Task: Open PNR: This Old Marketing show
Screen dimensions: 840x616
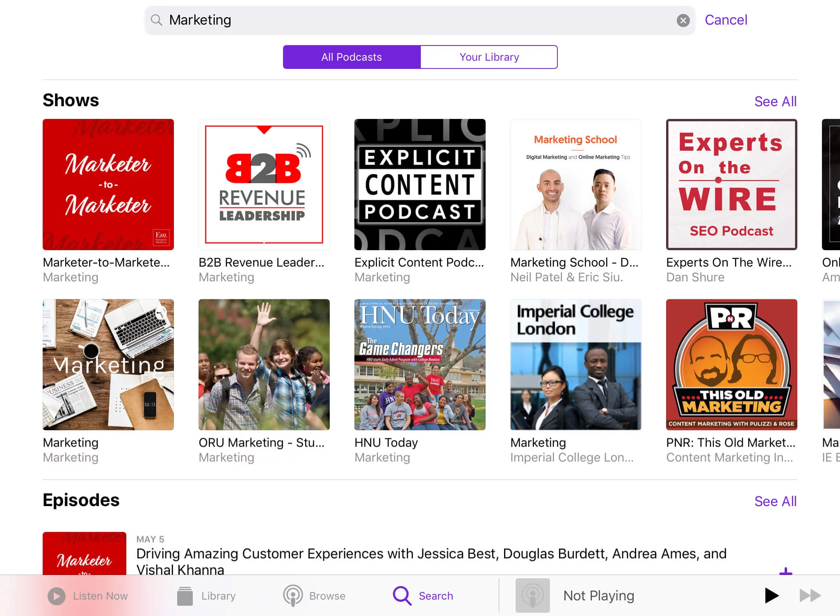Action: [x=731, y=365]
